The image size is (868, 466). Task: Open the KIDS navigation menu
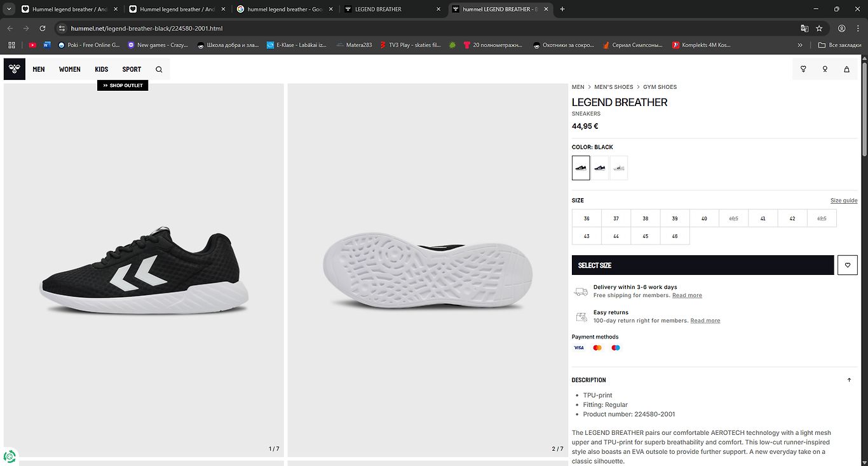click(x=102, y=69)
